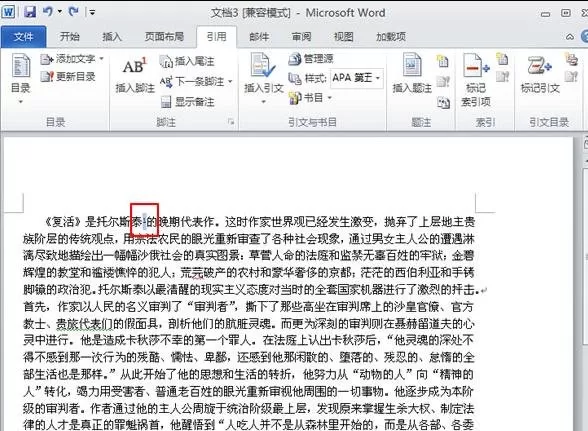Minimize the ribbon with the caret icon

pyautogui.click(x=570, y=37)
